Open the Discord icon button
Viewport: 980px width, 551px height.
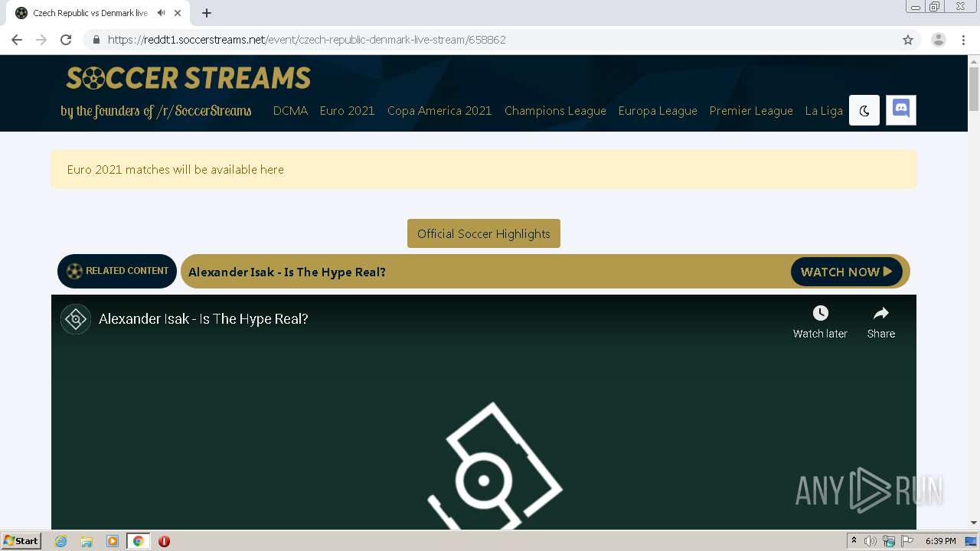(901, 110)
